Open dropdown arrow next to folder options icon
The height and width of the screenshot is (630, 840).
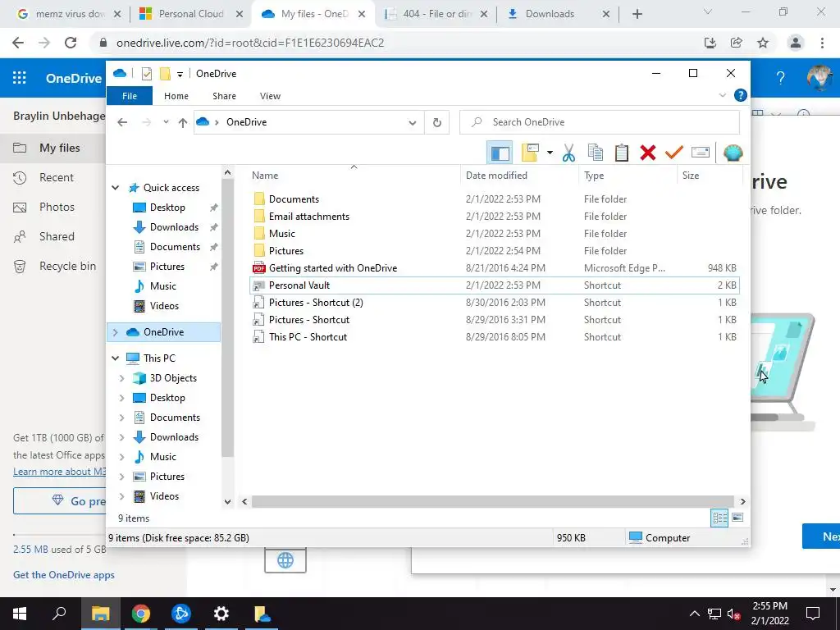click(x=550, y=153)
